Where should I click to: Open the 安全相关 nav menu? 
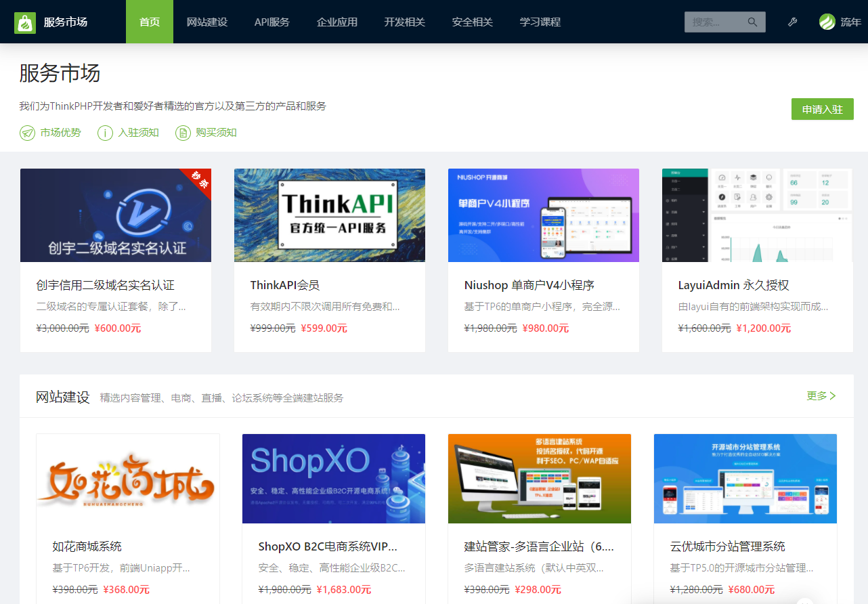click(x=473, y=22)
